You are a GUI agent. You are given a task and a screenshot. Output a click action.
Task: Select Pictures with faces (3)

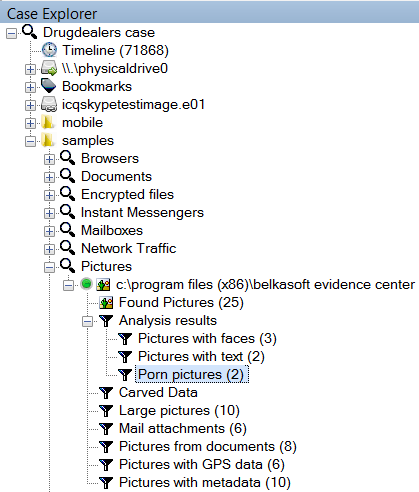click(207, 338)
